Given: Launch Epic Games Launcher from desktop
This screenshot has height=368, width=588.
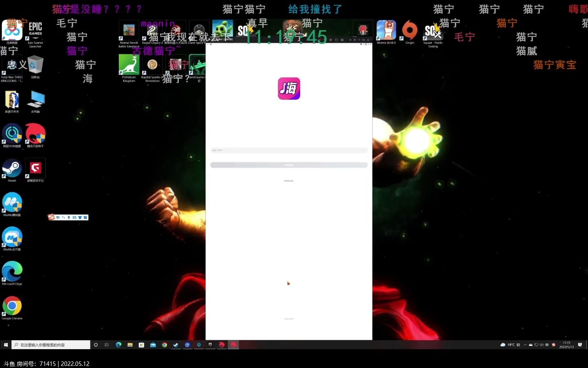Looking at the screenshot, I should coord(36,34).
